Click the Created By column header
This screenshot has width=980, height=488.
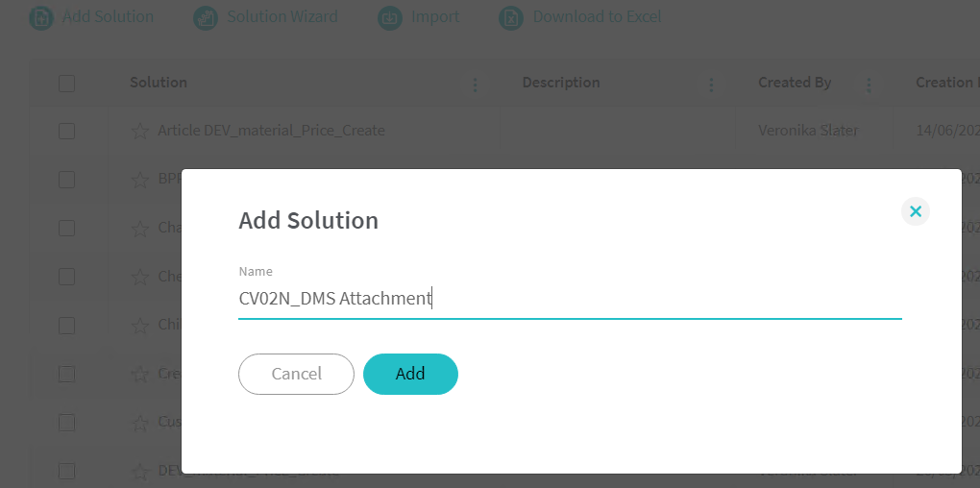[795, 83]
